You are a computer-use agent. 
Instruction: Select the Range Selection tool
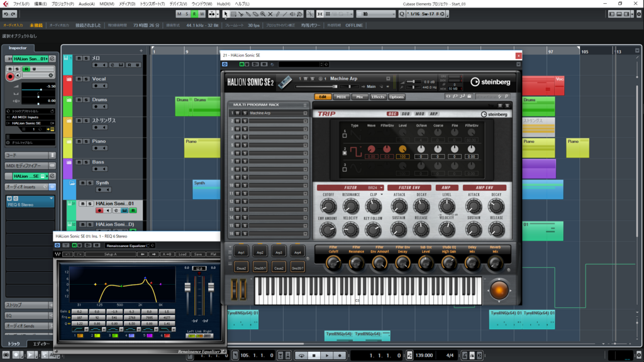233,14
